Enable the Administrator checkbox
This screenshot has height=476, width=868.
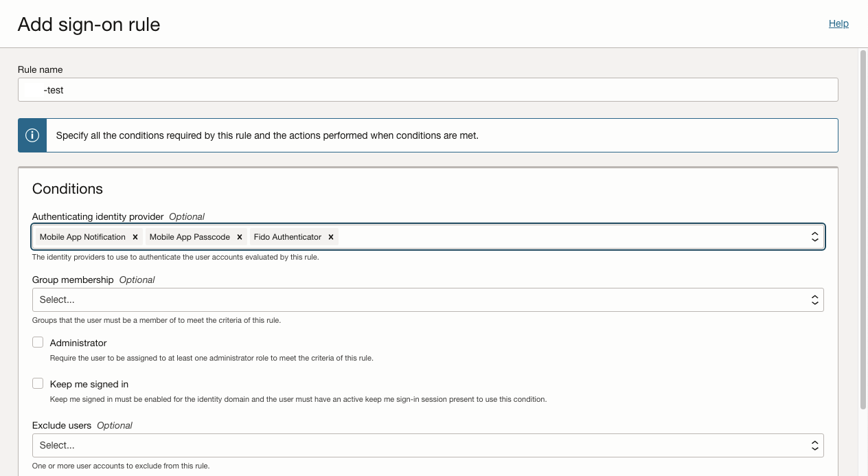tap(38, 342)
